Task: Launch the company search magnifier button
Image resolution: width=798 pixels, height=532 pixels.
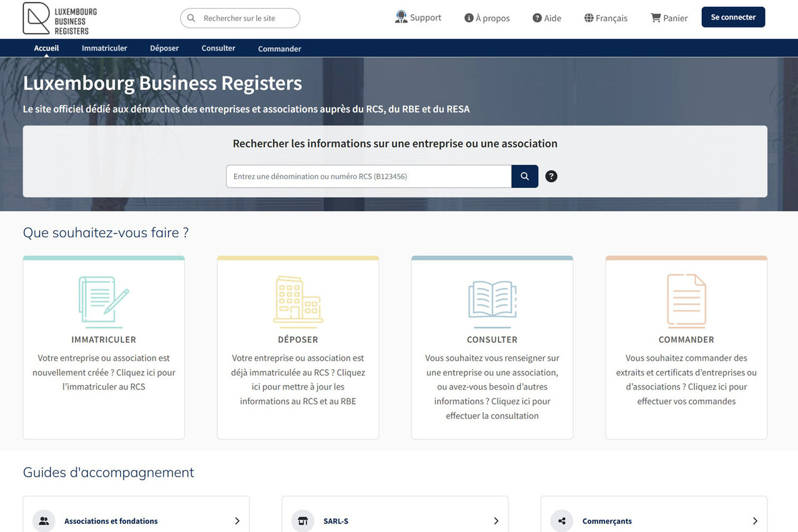Action: (x=524, y=175)
